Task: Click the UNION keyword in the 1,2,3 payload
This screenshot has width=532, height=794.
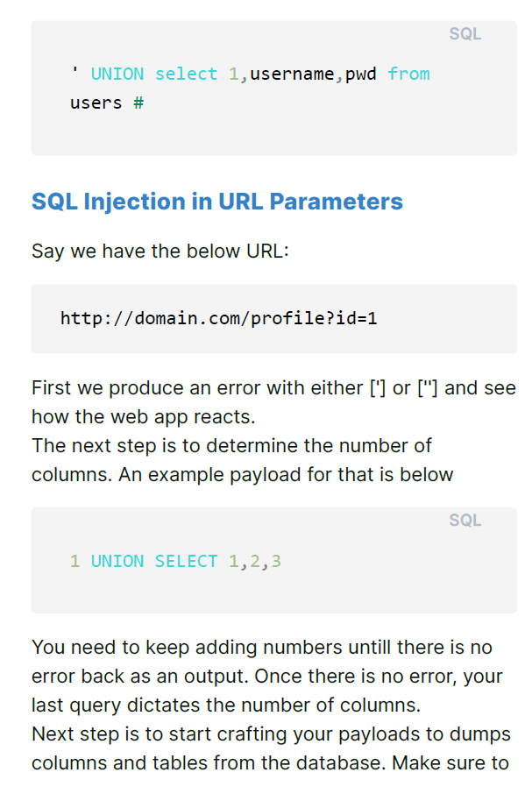Action: 117,561
